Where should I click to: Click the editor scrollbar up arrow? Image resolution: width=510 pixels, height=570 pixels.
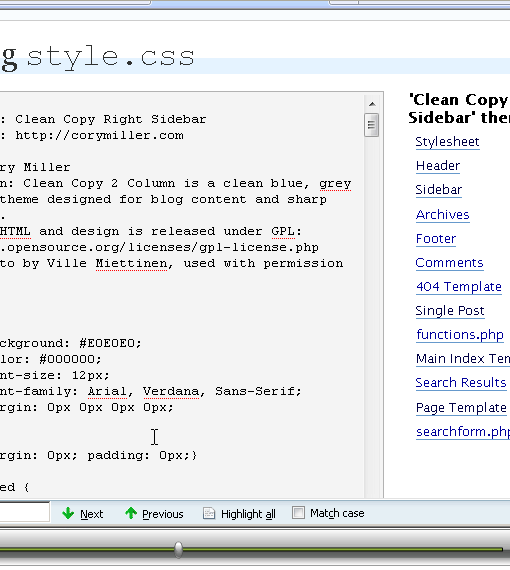pos(372,104)
